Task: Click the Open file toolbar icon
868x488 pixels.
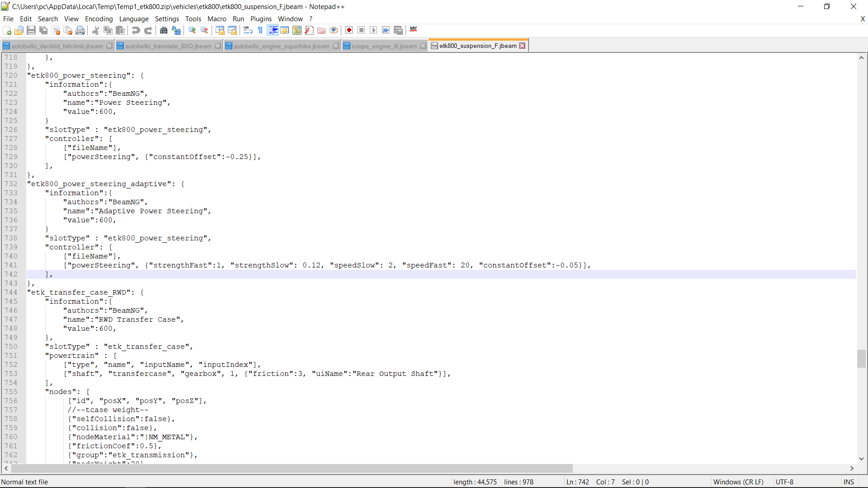Action: 19,30
